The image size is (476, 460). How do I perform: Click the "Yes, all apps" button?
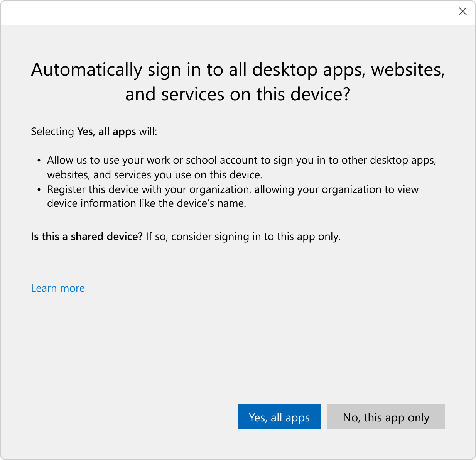point(279,417)
